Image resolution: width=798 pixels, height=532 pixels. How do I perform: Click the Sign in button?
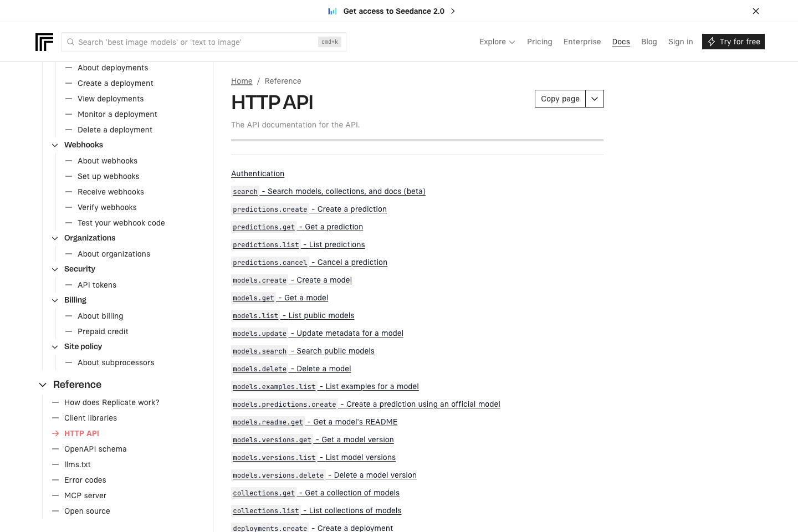(680, 42)
